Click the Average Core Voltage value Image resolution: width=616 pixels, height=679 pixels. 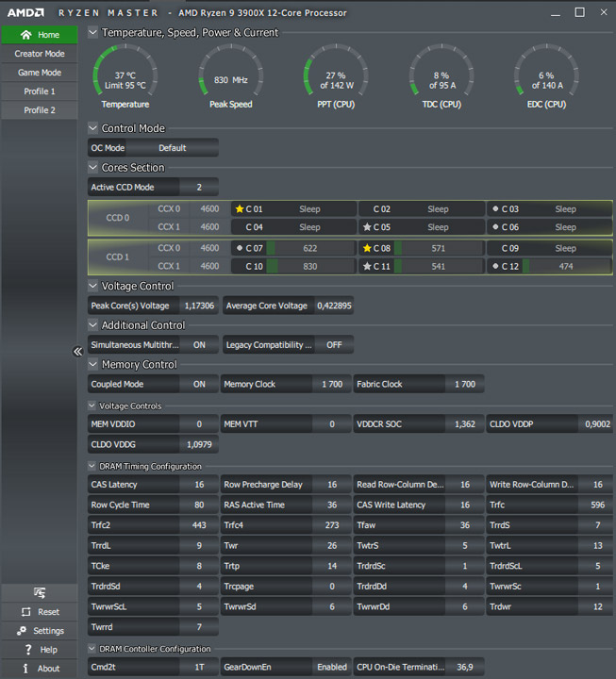point(334,306)
